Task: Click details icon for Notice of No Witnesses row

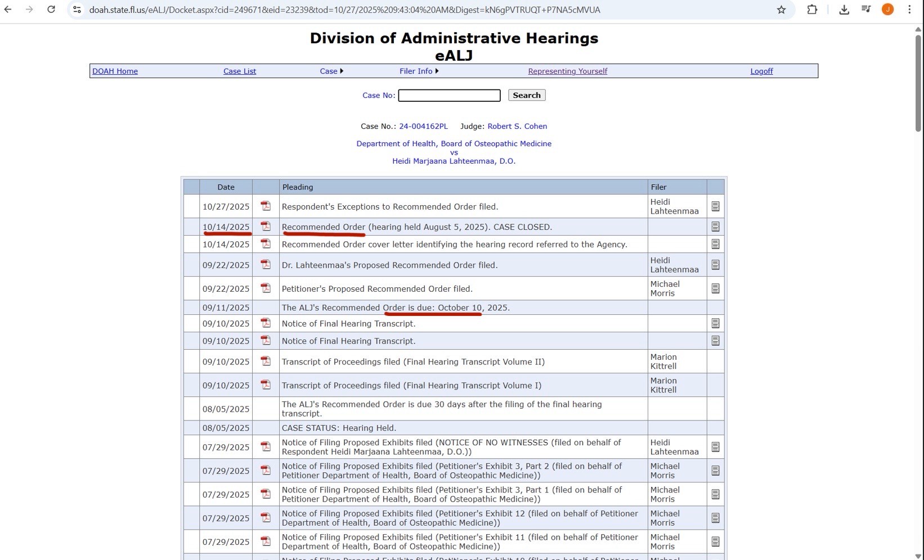Action: [x=715, y=447]
